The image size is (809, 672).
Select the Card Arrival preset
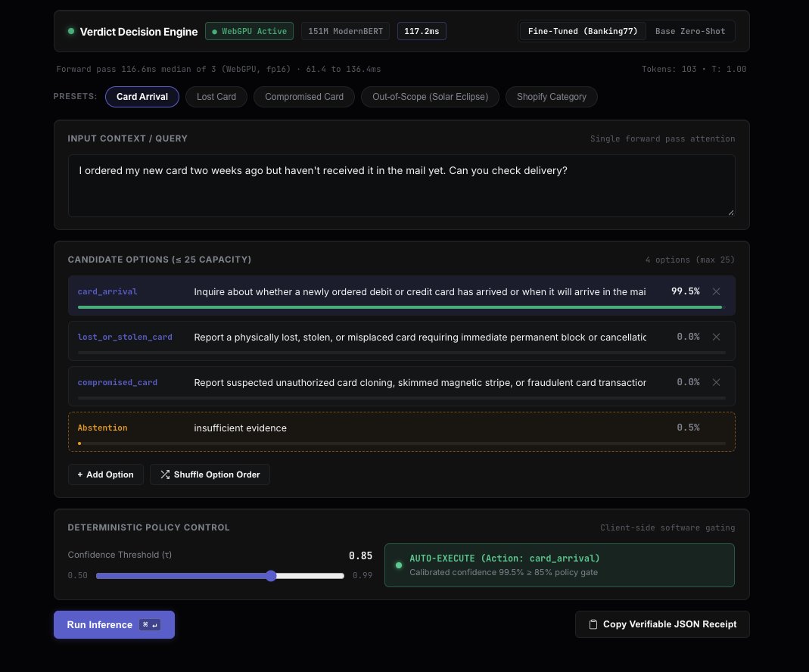[142, 97]
